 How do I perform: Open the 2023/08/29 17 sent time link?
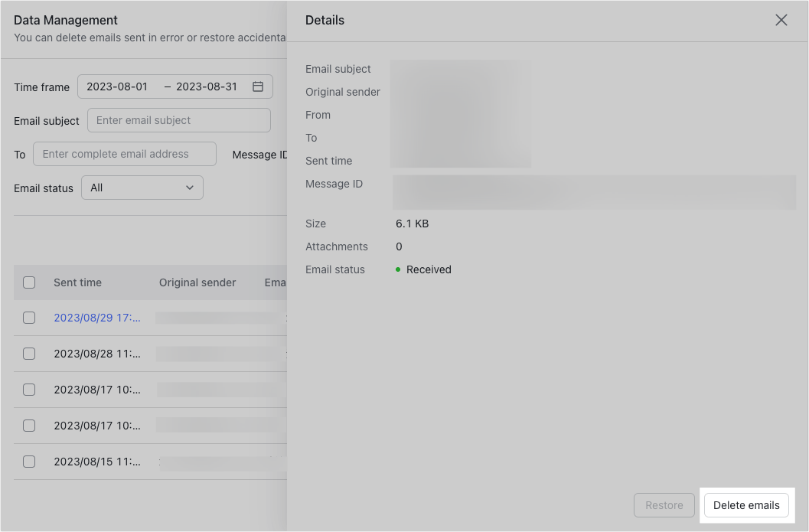click(x=97, y=318)
